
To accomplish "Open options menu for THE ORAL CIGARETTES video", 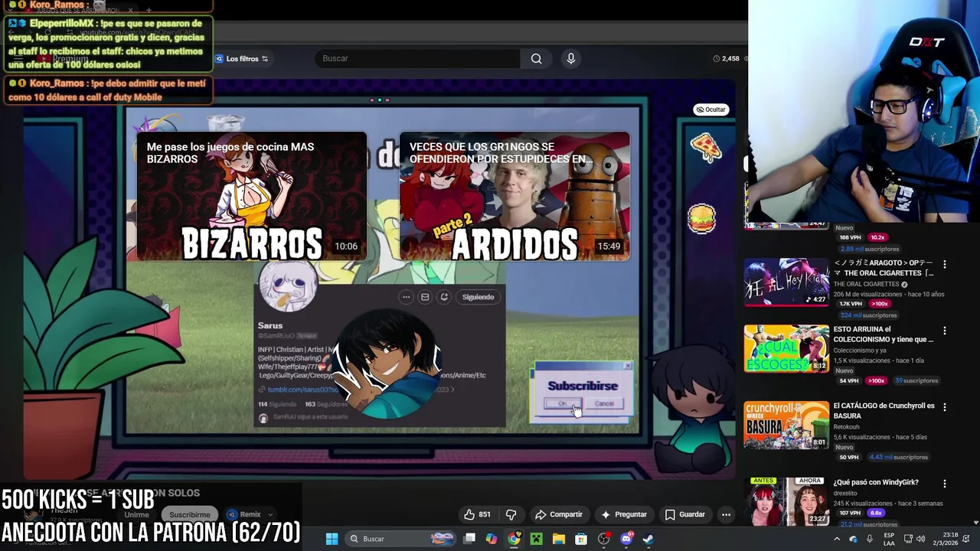I will (x=944, y=264).
